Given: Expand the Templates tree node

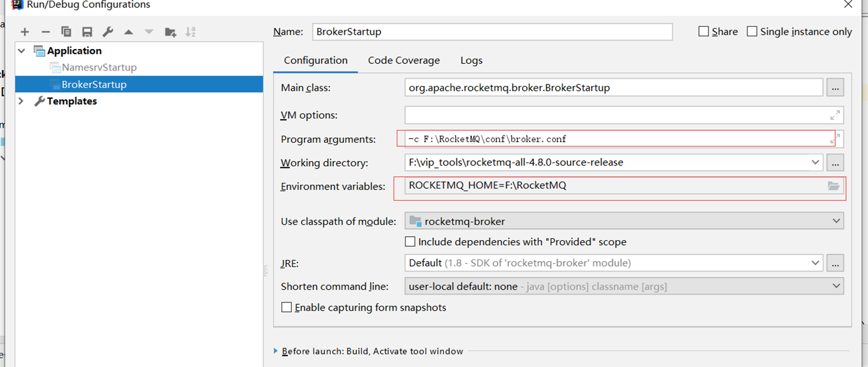Looking at the screenshot, I should click(22, 101).
